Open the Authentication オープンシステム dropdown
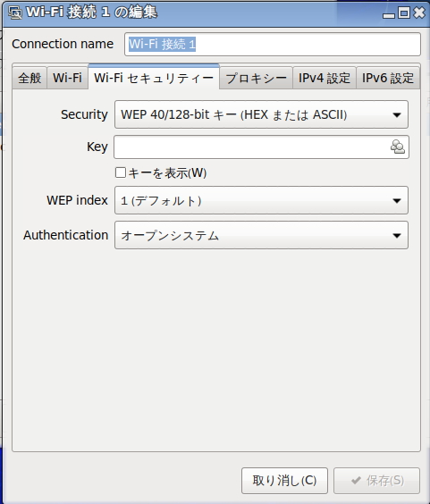Screen dimensions: 430x504 tap(261, 235)
